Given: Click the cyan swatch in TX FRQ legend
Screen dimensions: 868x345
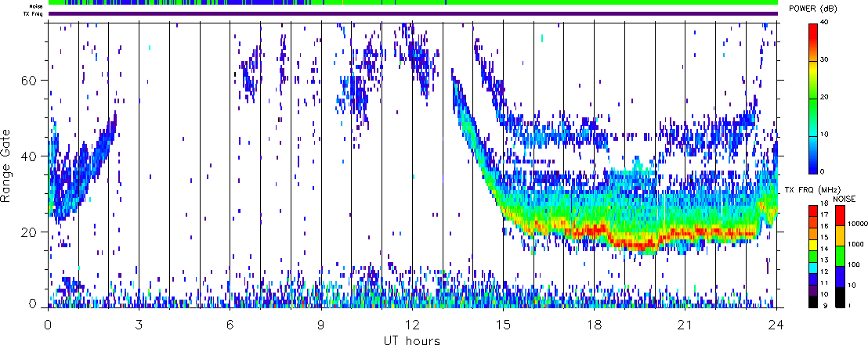Looking at the screenshot, I should click(x=813, y=268).
